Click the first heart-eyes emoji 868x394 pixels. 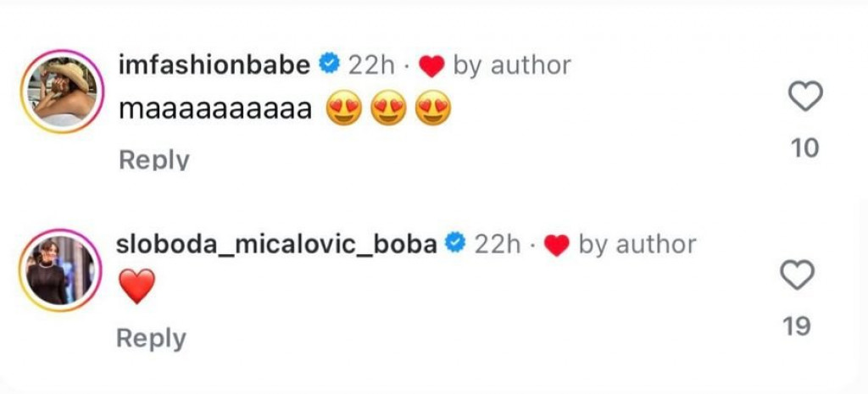click(343, 109)
